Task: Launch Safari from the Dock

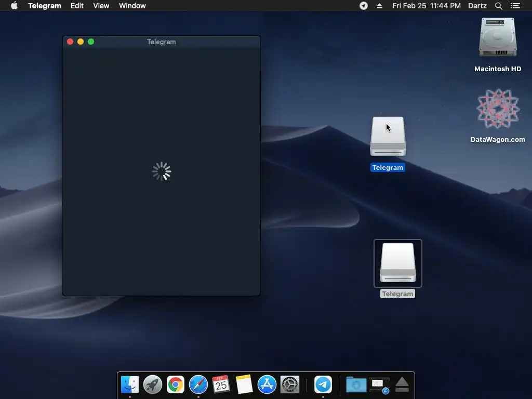Action: tap(198, 384)
